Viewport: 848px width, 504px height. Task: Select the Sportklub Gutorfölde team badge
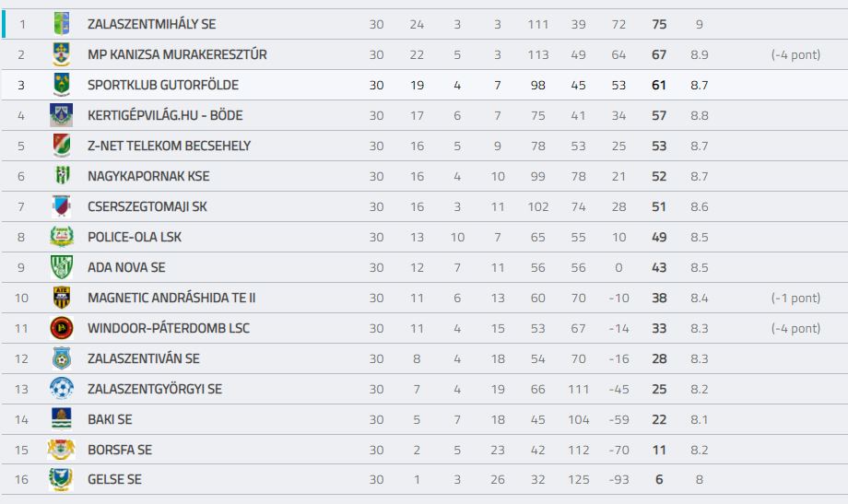click(x=62, y=85)
